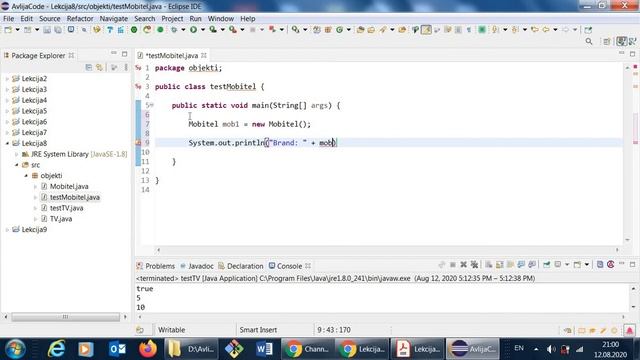Collapse the objekti package
The image size is (640, 360).
[26, 176]
